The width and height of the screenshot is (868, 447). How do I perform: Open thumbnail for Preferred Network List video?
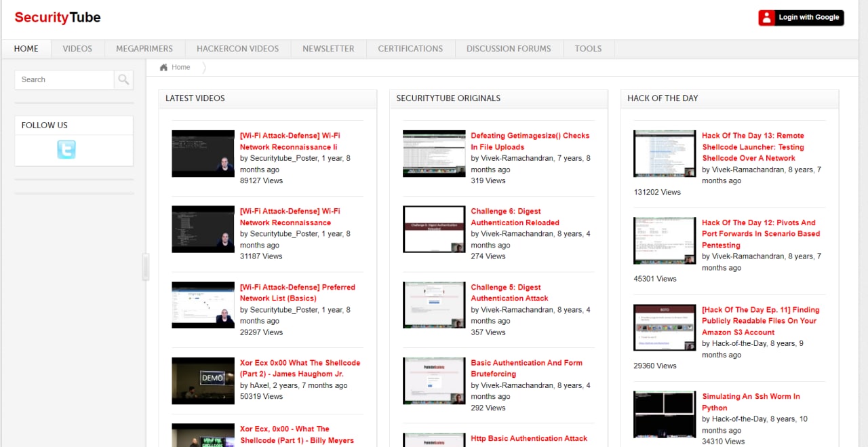[203, 305]
